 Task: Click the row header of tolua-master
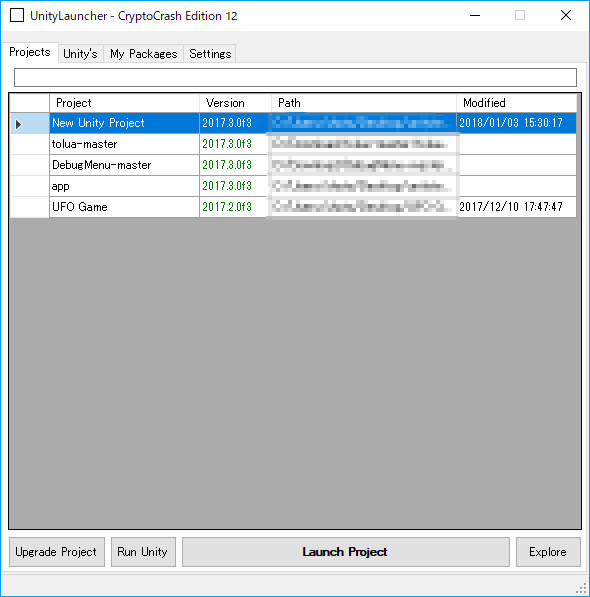pos(30,144)
